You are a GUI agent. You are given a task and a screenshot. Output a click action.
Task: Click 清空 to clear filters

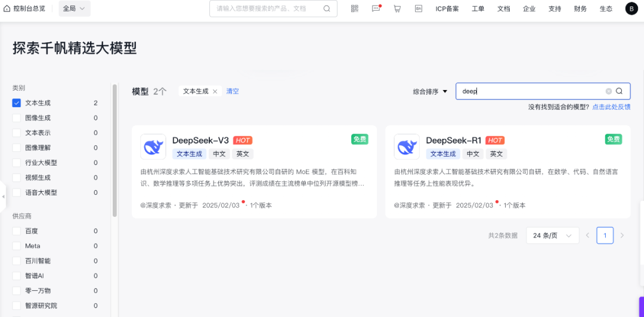(233, 91)
